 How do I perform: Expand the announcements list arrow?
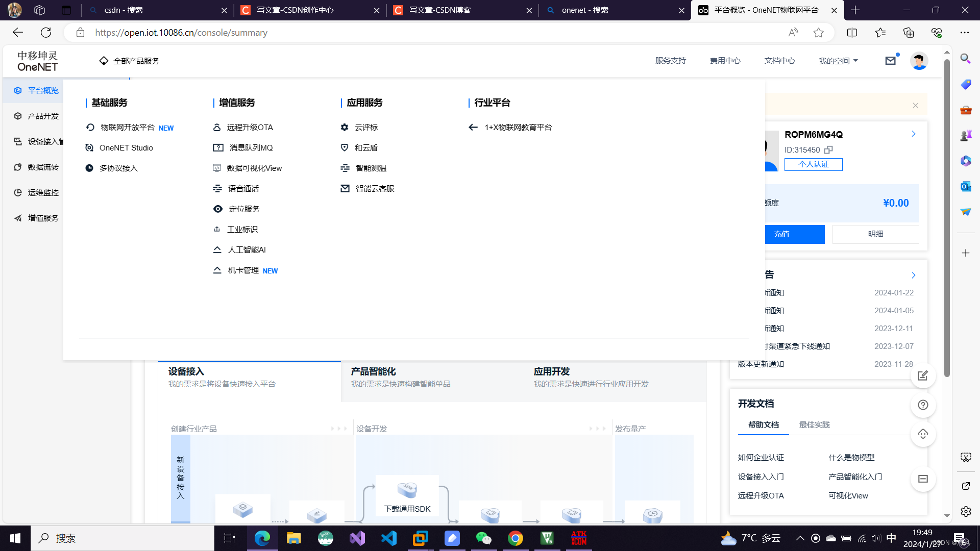(913, 275)
